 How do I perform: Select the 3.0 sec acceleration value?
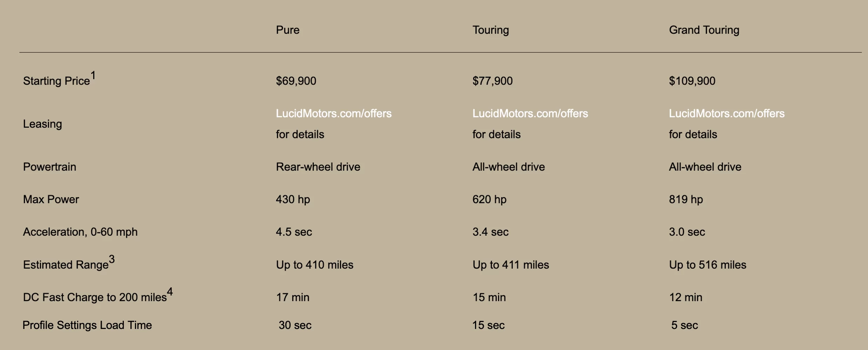click(687, 232)
